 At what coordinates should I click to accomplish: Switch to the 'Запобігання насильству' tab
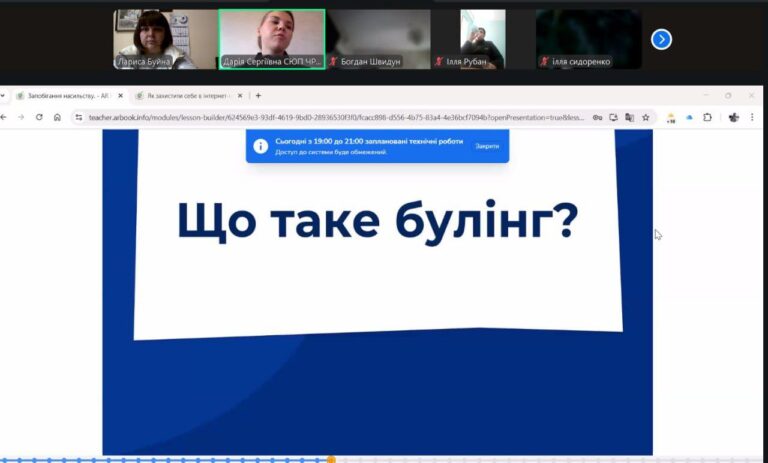coord(65,96)
